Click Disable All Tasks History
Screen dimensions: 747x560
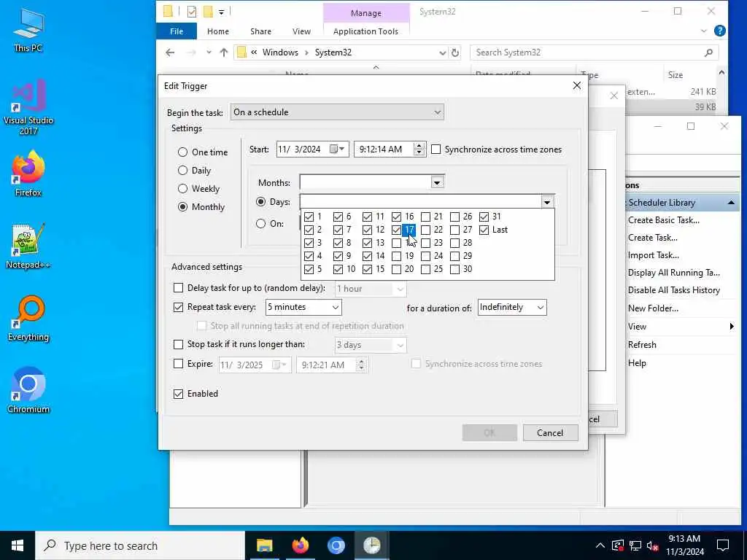click(673, 290)
